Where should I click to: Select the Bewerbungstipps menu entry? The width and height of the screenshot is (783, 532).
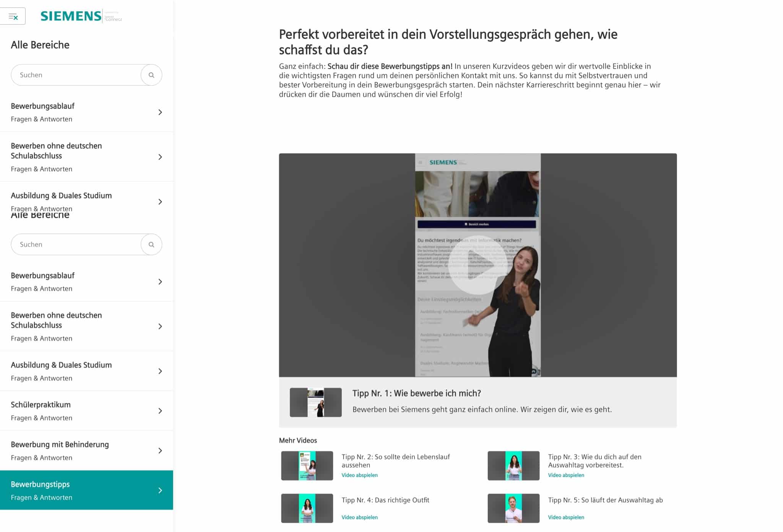[x=86, y=490]
